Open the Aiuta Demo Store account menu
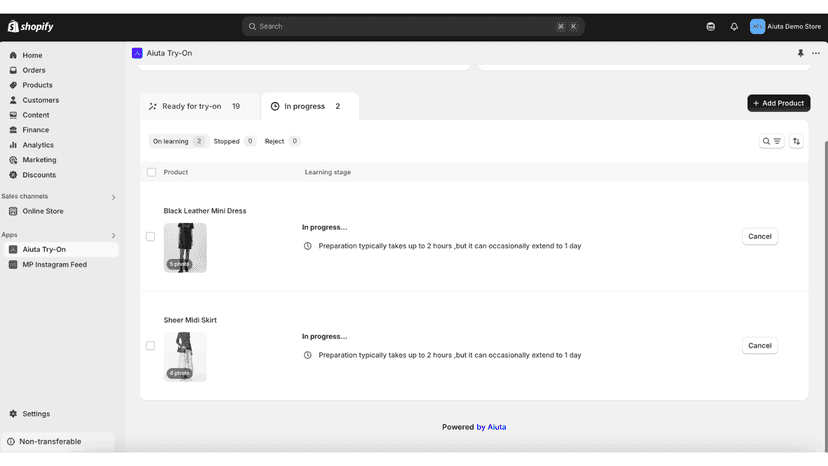This screenshot has height=466, width=828. (785, 26)
